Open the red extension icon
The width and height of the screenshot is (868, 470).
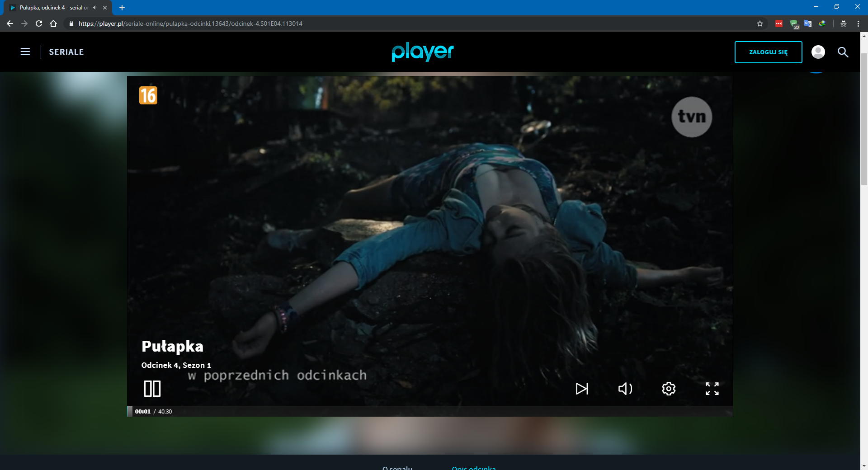pos(779,23)
